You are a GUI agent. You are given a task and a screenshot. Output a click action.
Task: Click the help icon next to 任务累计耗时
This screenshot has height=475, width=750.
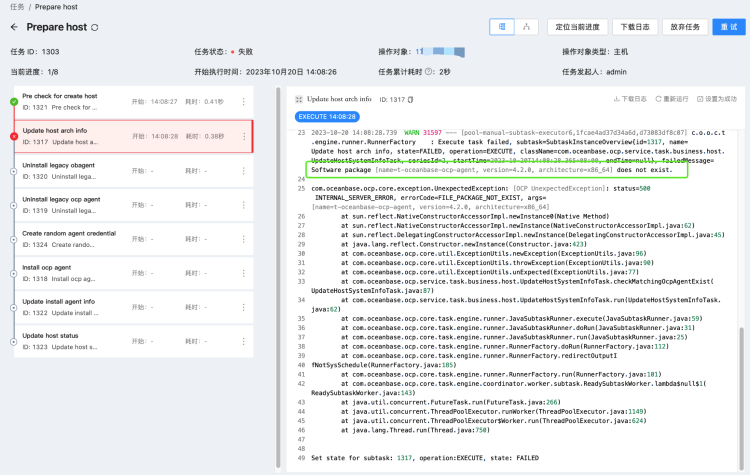pos(429,72)
